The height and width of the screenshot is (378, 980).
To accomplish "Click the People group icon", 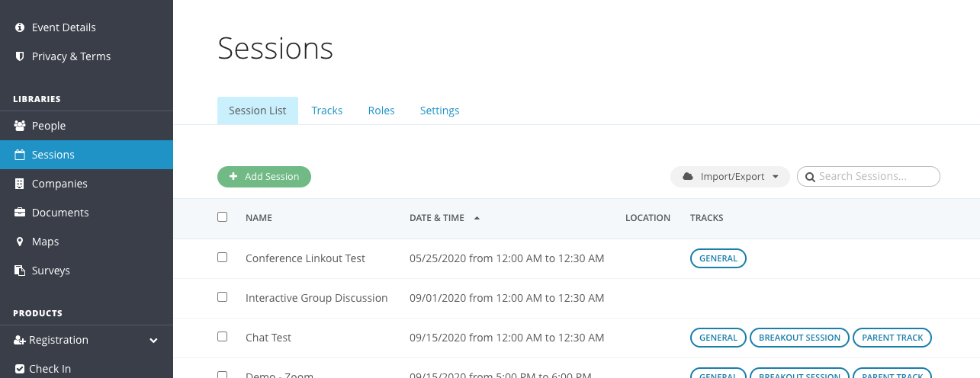I will coord(20,126).
